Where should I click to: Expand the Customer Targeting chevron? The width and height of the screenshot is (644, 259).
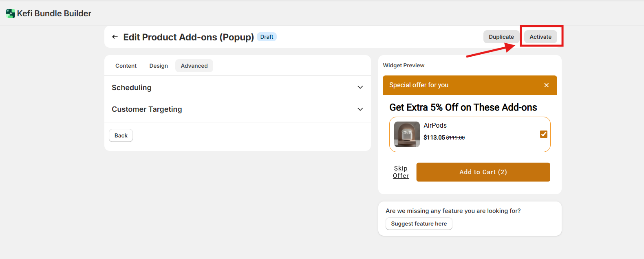click(360, 109)
